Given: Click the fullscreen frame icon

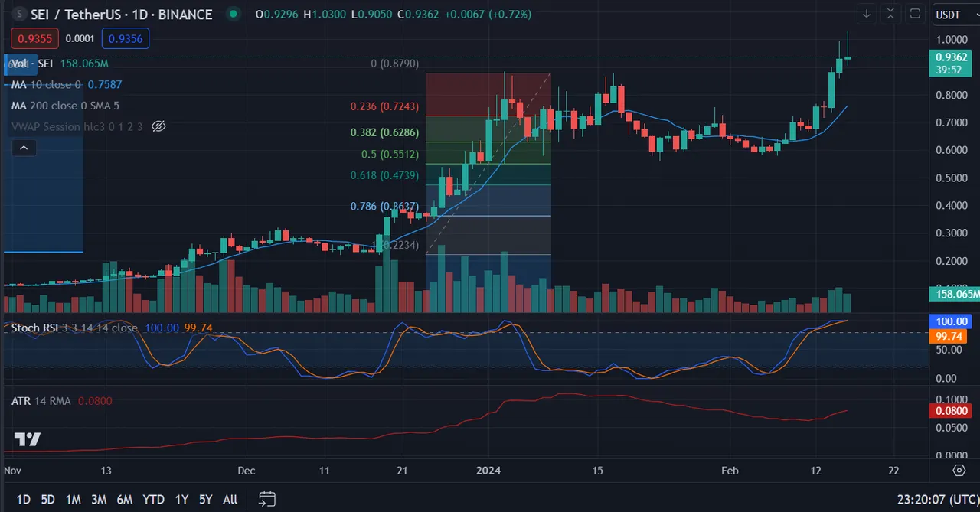Looking at the screenshot, I should pos(915,14).
